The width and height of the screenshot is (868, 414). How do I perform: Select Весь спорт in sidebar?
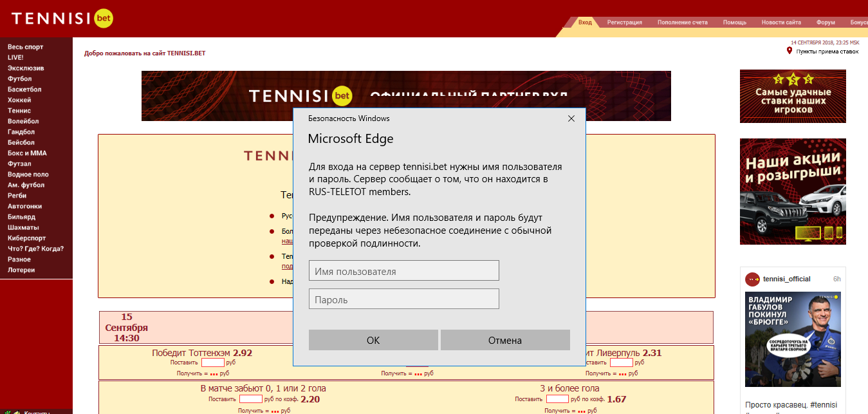tap(26, 47)
